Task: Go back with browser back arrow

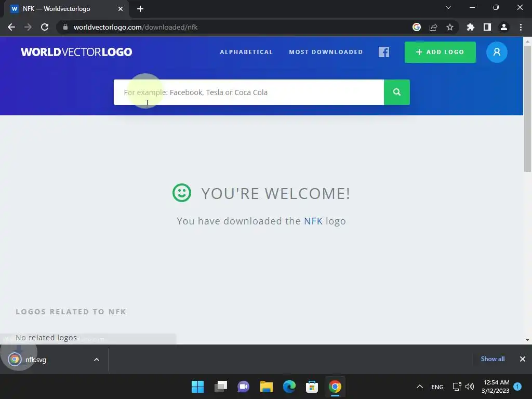Action: coord(11,27)
